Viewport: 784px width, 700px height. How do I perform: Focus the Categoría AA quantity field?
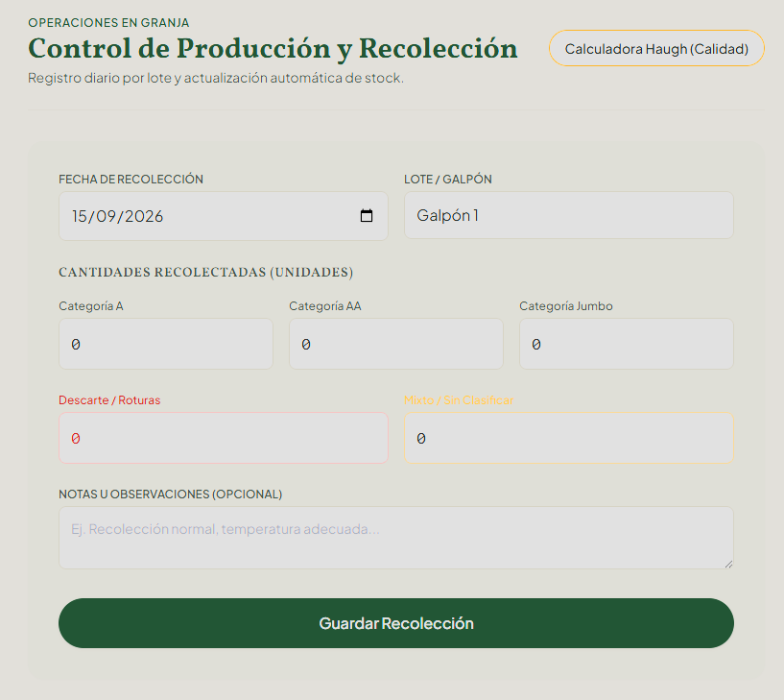(x=396, y=344)
